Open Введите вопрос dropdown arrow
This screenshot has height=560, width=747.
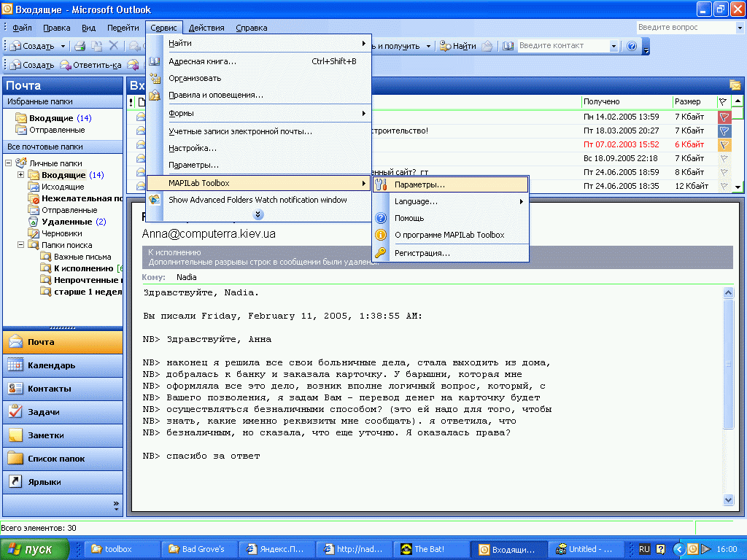(x=740, y=28)
